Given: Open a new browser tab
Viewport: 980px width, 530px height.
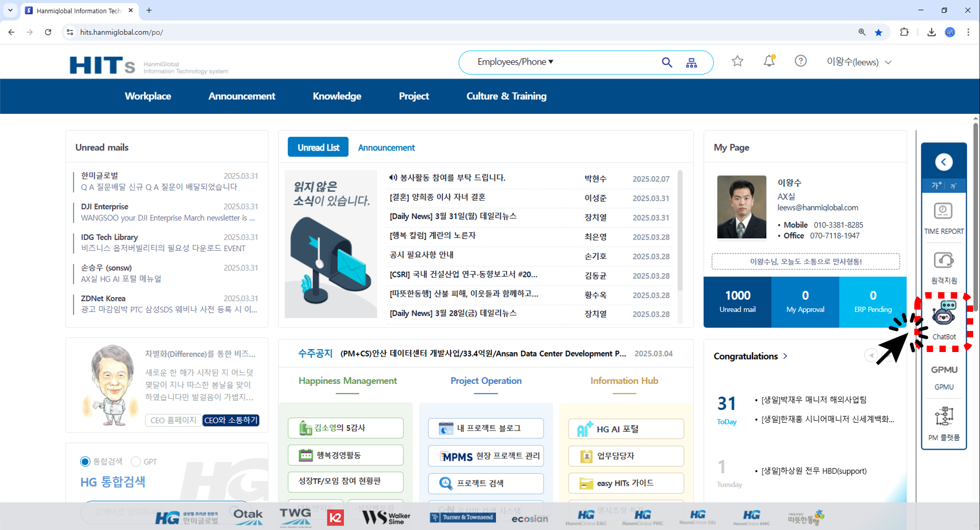Looking at the screenshot, I should (x=149, y=10).
